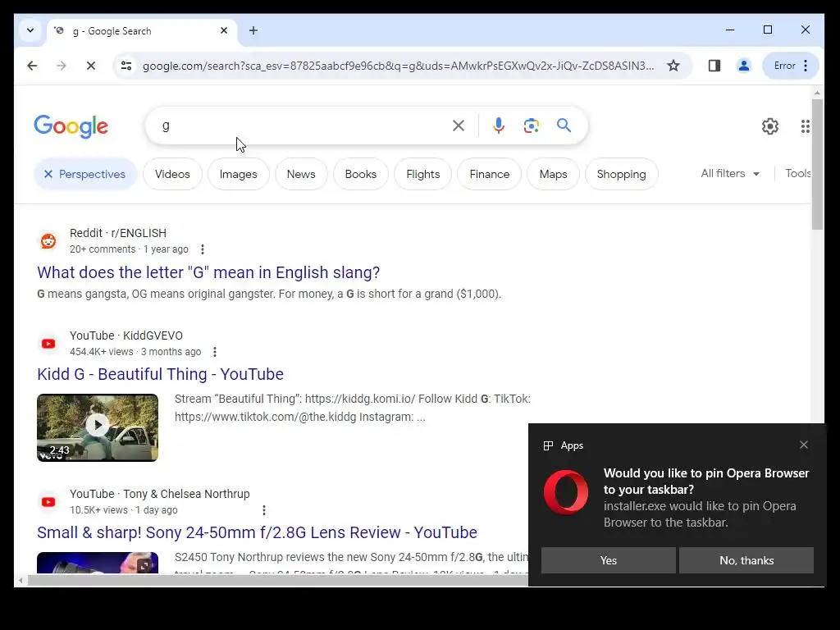Screen dimensions: 840x630
Task: Play the Kidd G 2:43 video thumbnail
Action: (x=98, y=427)
